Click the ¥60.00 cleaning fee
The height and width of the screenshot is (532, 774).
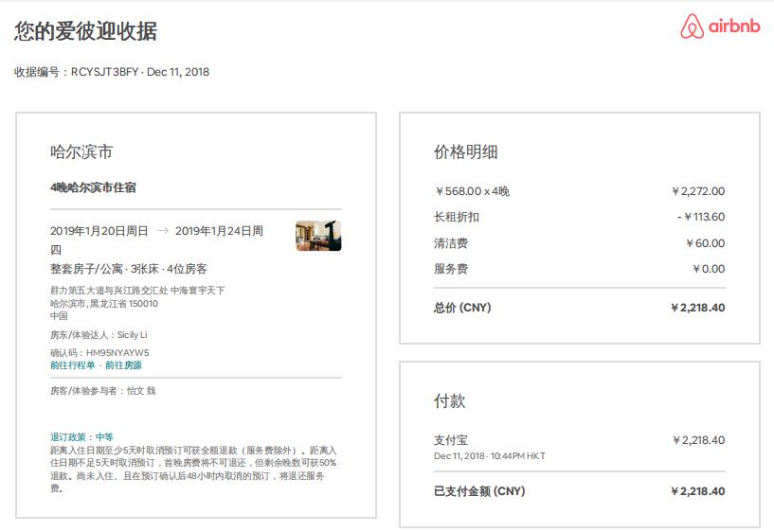coord(705,243)
